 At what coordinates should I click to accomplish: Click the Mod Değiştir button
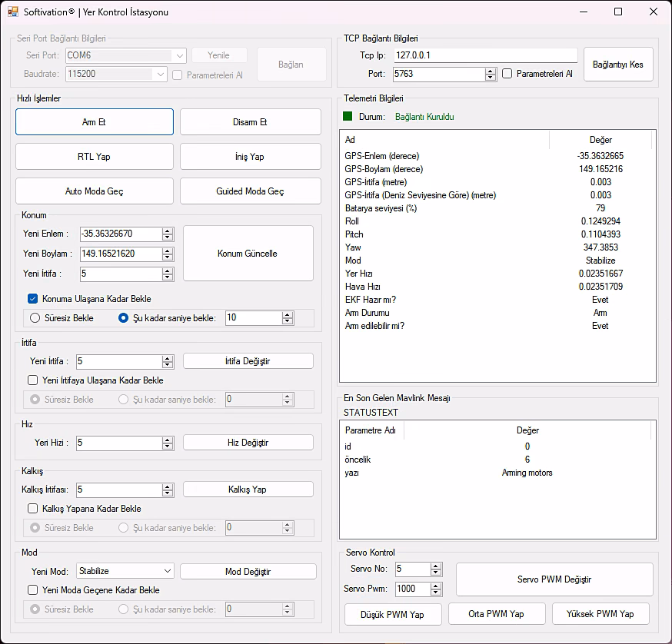[248, 572]
